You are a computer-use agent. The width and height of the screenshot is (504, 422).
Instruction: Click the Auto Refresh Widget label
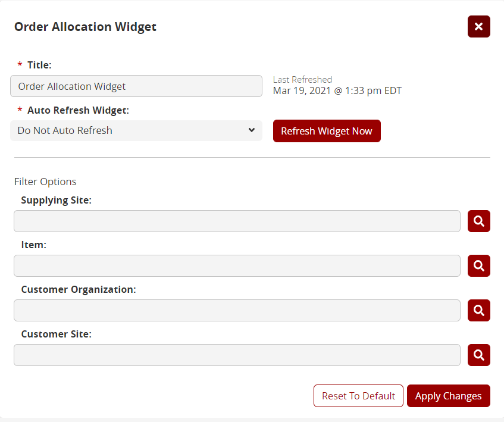pos(78,110)
